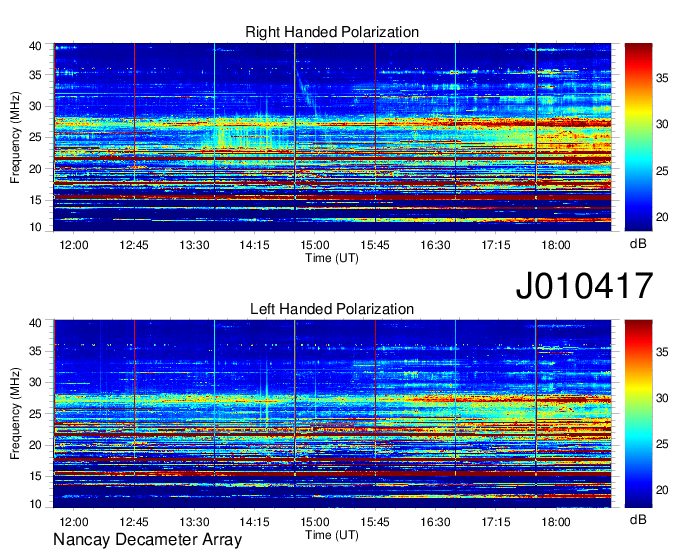Click the 25 dB label on Right Handed color bar
The width and height of the screenshot is (680, 552).
(662, 171)
